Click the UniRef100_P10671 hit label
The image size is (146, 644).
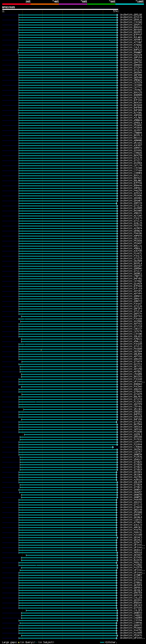point(131,254)
